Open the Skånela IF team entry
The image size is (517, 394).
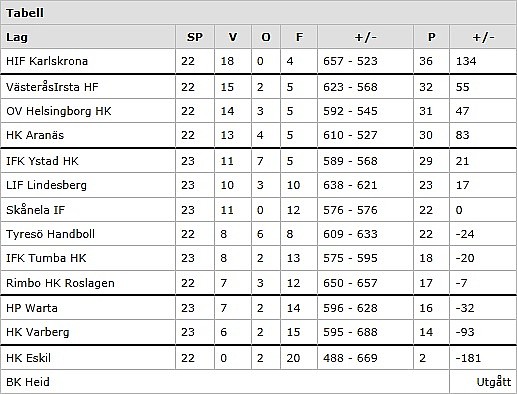[x=35, y=210]
